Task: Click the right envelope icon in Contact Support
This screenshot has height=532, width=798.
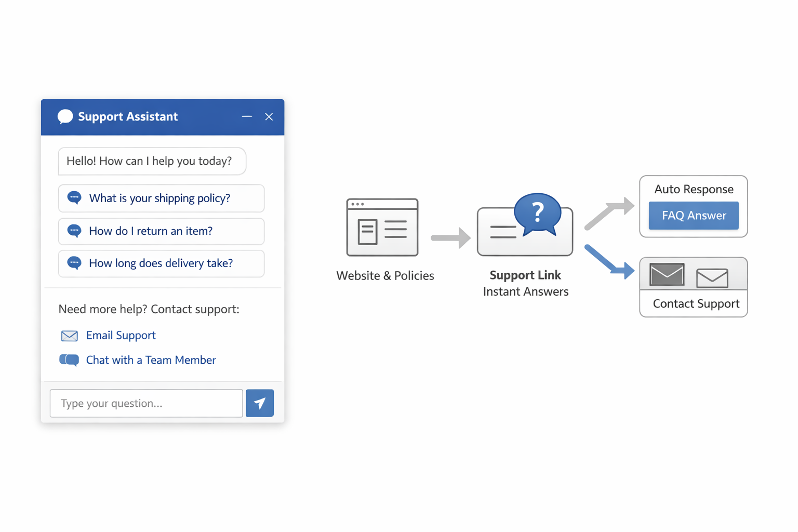Action: point(712,278)
